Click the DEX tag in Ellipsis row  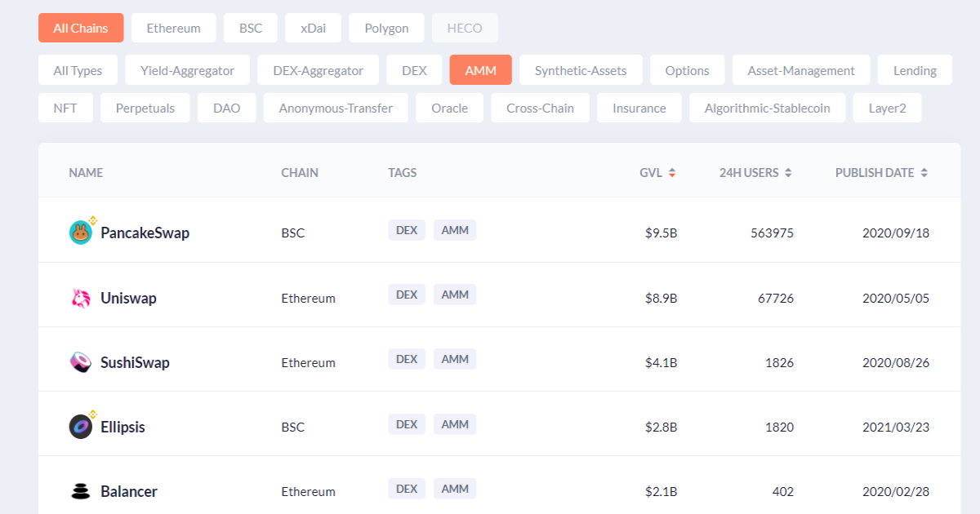point(407,424)
